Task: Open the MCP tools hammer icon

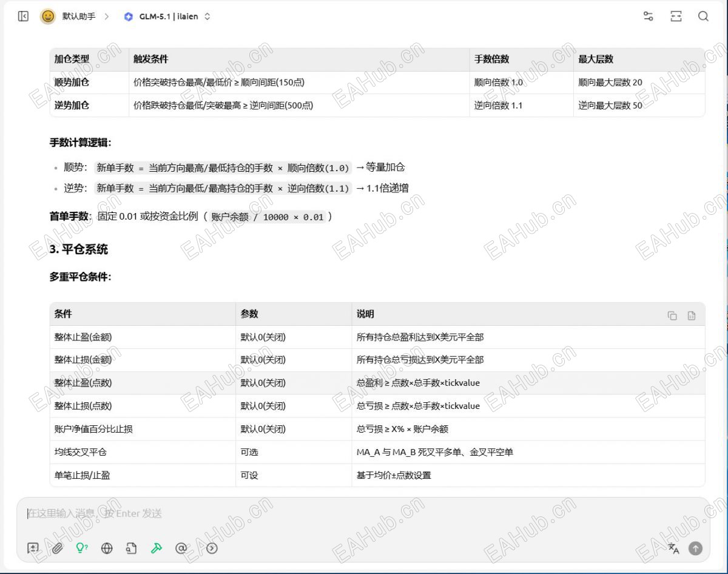Action: coord(156,548)
